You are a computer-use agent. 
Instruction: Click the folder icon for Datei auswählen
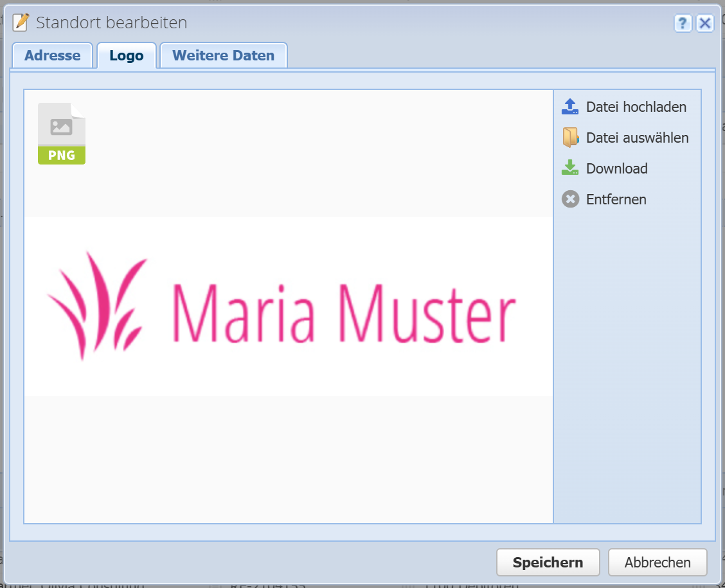[x=569, y=138]
